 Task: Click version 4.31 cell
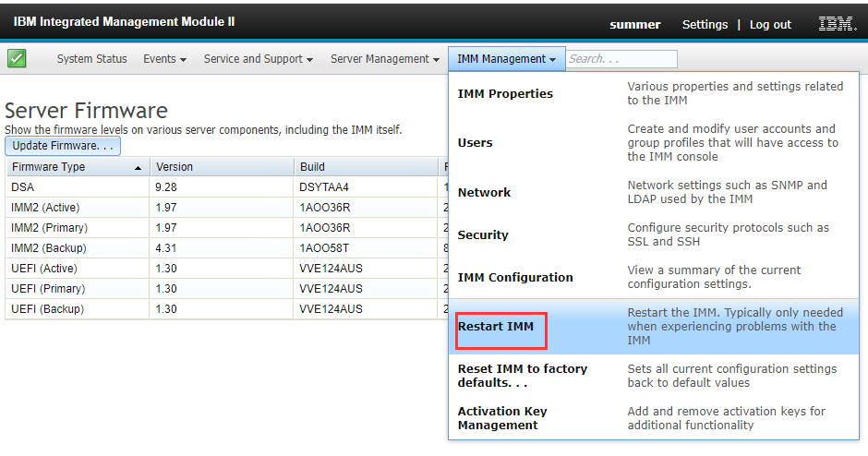pos(222,248)
